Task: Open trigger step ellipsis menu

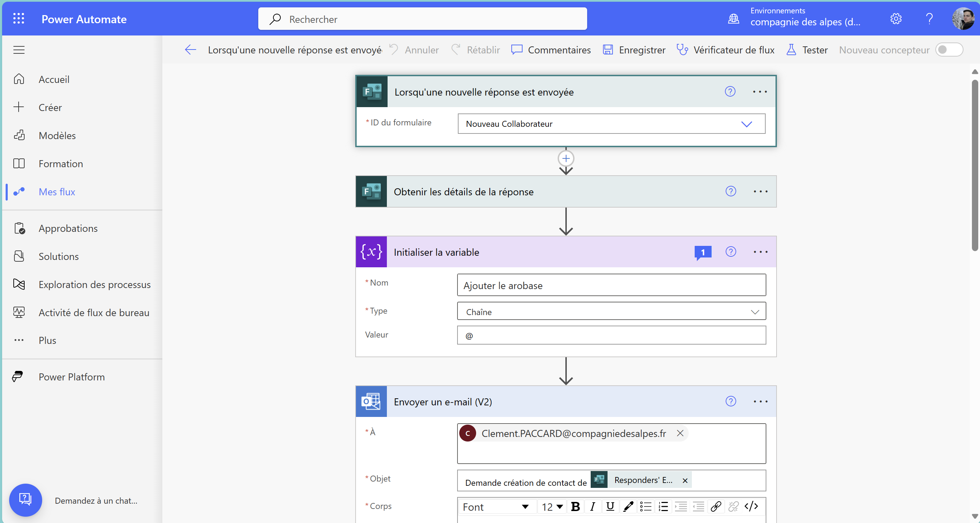Action: pos(760,92)
